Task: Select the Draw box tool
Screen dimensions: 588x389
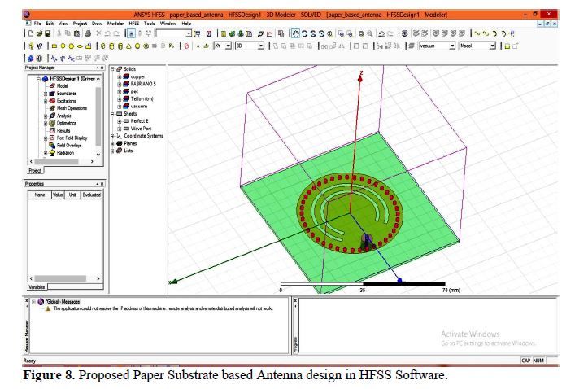Action: pyautogui.click(x=103, y=46)
